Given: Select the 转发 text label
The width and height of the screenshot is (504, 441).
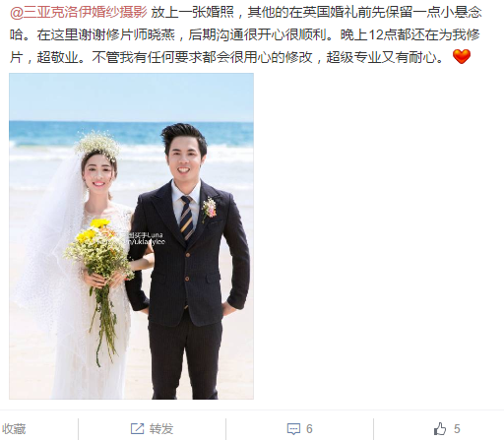Looking at the screenshot, I should [x=161, y=429].
